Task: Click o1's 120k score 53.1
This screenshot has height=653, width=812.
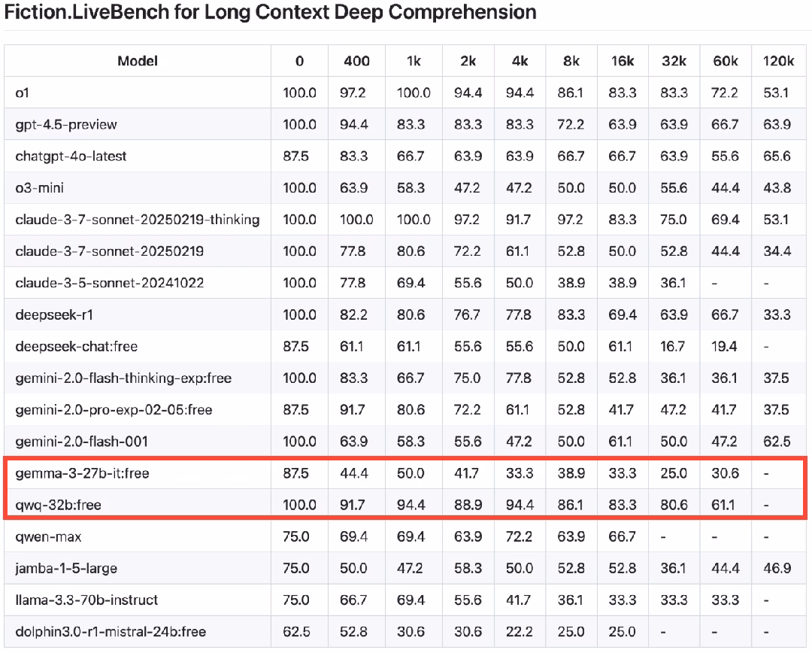Action: [776, 93]
